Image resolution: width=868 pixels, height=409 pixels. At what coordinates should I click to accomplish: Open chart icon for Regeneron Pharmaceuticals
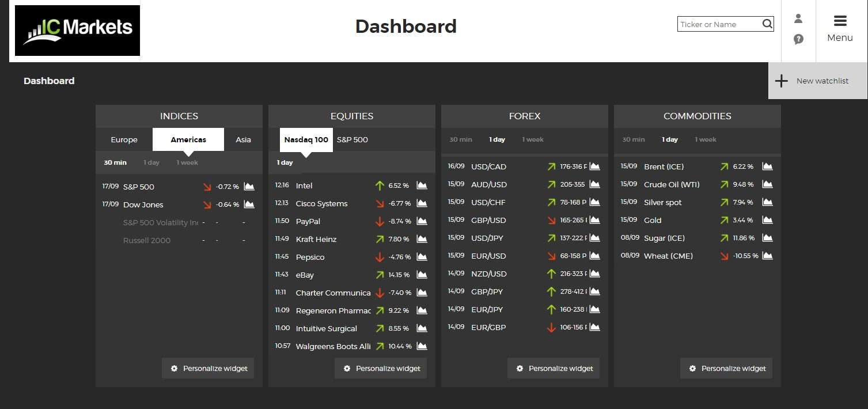pyautogui.click(x=422, y=310)
